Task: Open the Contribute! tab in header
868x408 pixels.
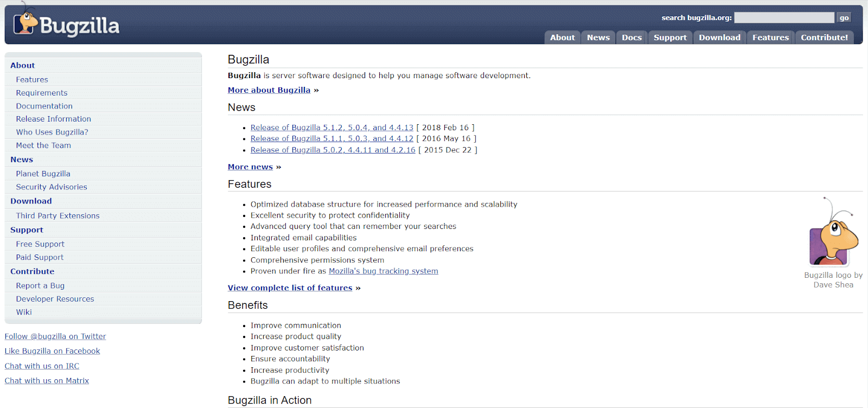Action: click(824, 37)
